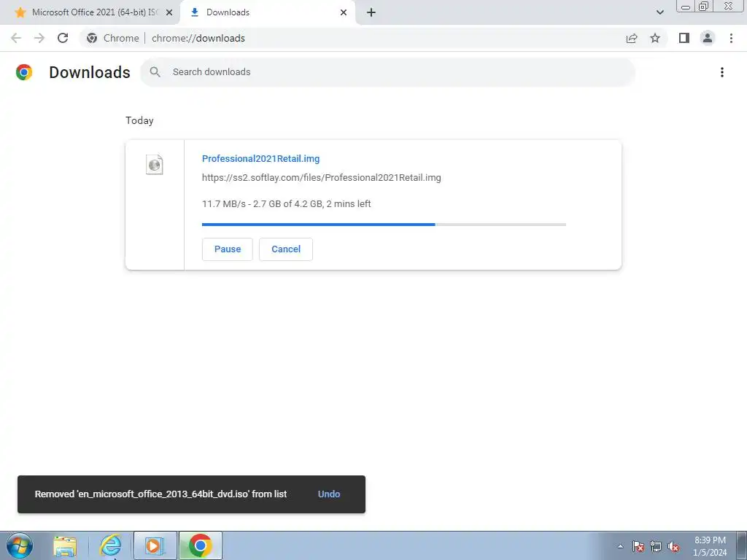Screen dimensions: 747x560
Task: Click the '2.7 GB of 4.2 GB' status text
Action: (287, 204)
